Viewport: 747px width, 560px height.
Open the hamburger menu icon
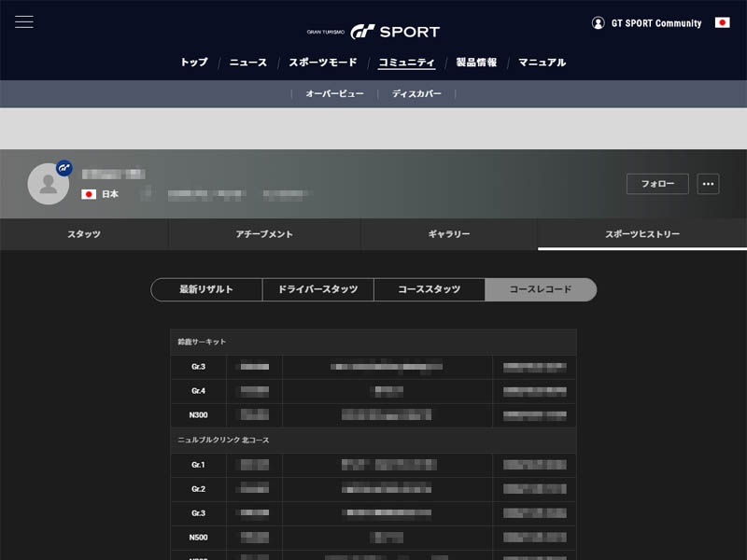tap(24, 21)
